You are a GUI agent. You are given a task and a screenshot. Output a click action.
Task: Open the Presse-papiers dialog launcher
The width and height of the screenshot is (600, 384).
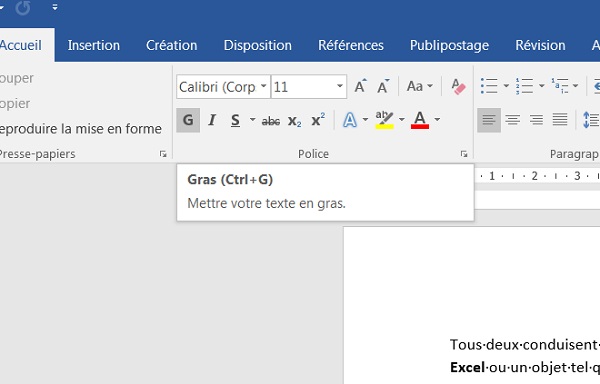tap(163, 154)
